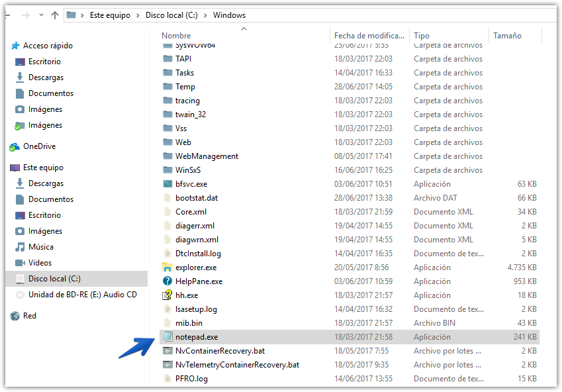562x392 pixels.
Task: Select the Vss folder icon
Action: click(x=167, y=128)
